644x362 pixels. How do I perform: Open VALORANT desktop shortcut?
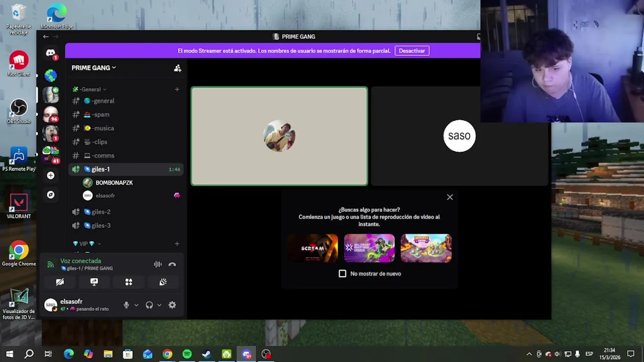point(19,207)
